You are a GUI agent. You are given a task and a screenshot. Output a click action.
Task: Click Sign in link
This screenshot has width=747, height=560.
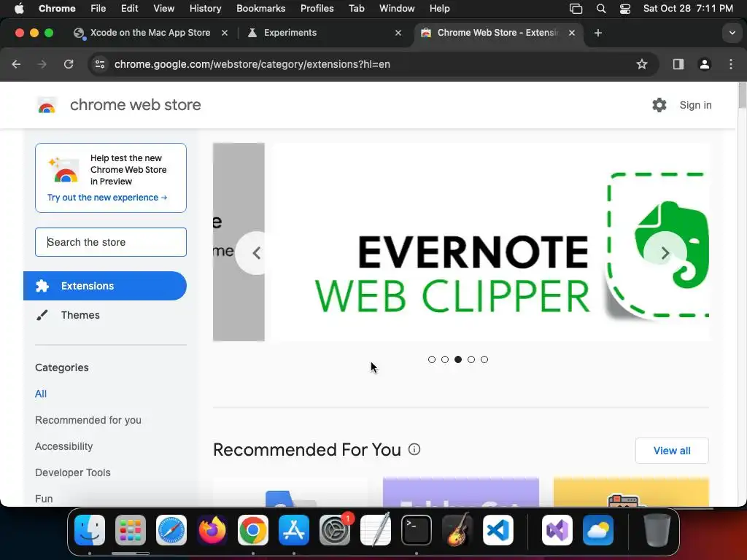coord(695,105)
